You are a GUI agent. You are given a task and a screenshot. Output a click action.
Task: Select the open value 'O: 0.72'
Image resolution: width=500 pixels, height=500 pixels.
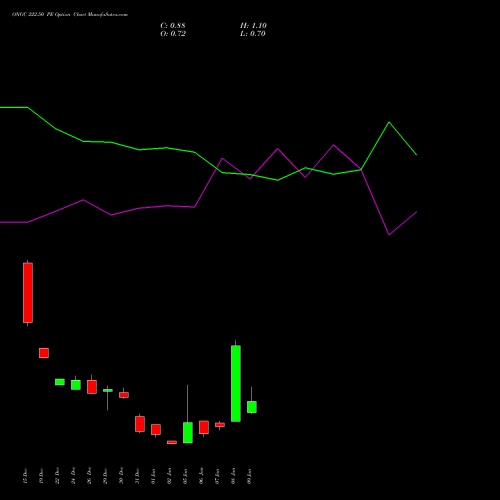coord(173,34)
